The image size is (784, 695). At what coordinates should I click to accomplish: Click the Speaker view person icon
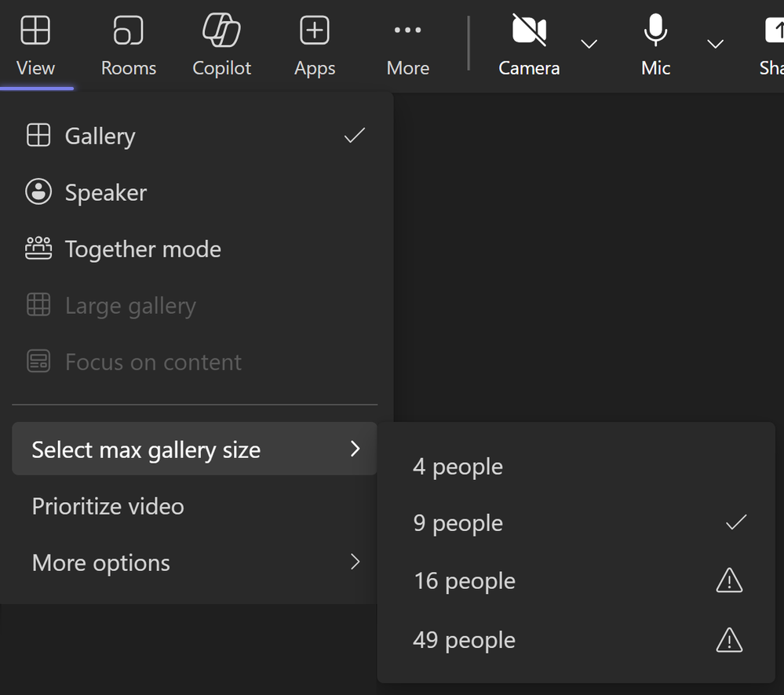coord(38,192)
